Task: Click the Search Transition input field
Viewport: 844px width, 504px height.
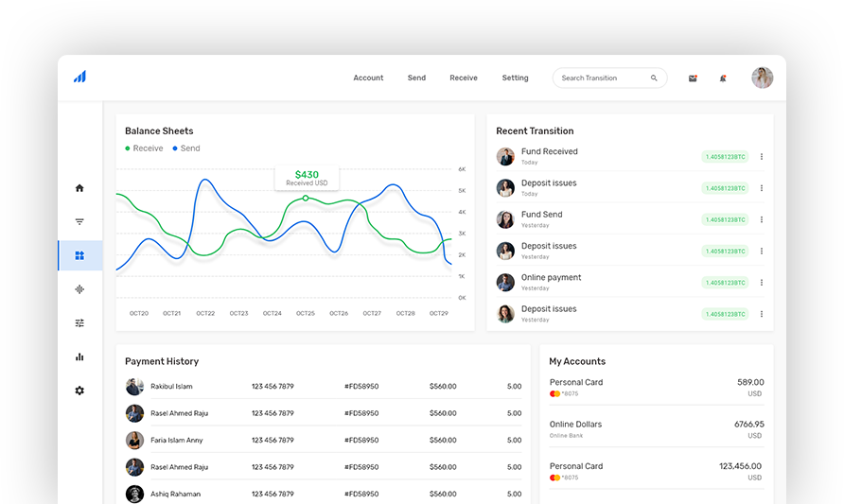Action: [x=601, y=78]
